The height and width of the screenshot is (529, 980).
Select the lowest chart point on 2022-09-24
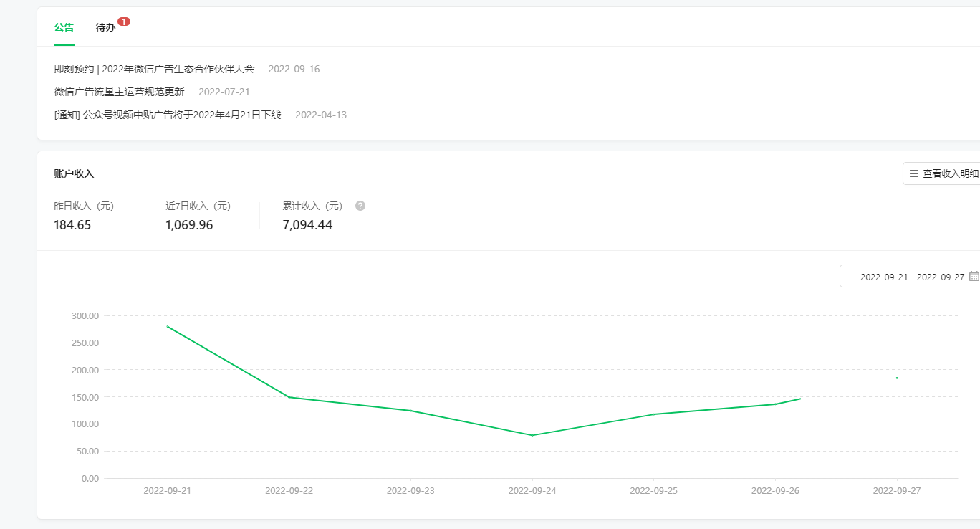[532, 435]
